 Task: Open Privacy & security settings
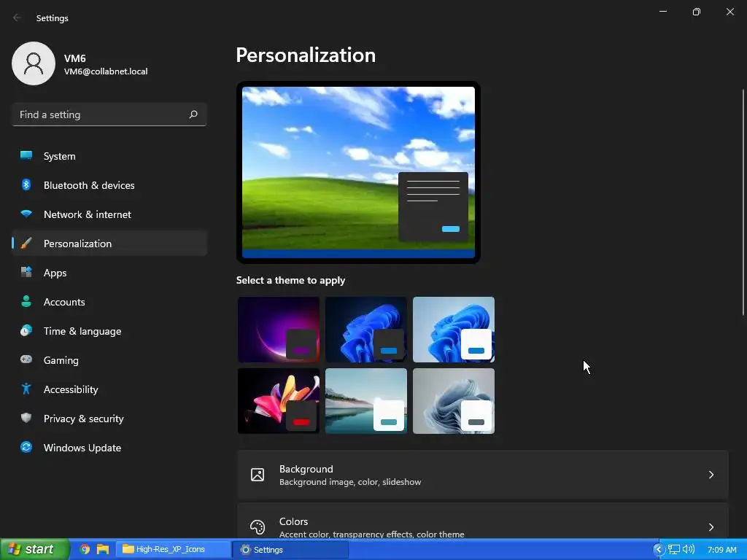[x=109, y=418]
